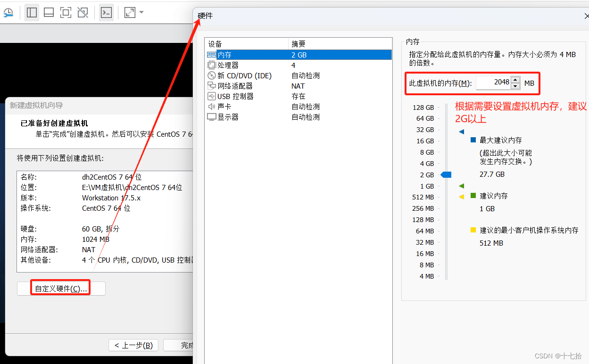Select the 声卡 speaker icon
The image size is (589, 364).
click(212, 107)
